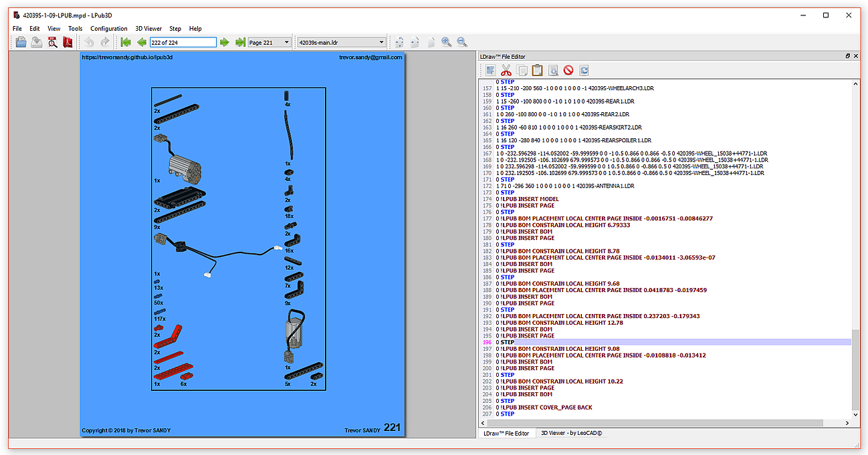Click the Undo arrow icon
This screenshot has width=868, height=455.
(89, 42)
